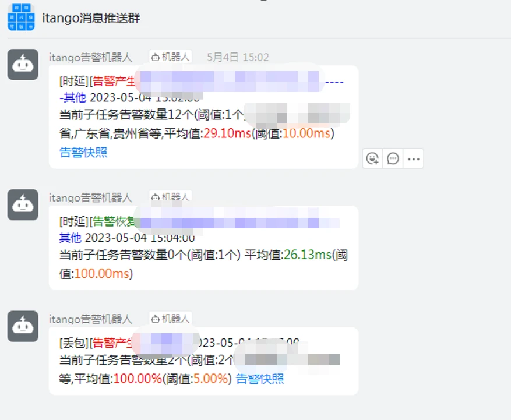
Task: Click the 5月4日 15:02 timestamp
Action: coord(238,57)
